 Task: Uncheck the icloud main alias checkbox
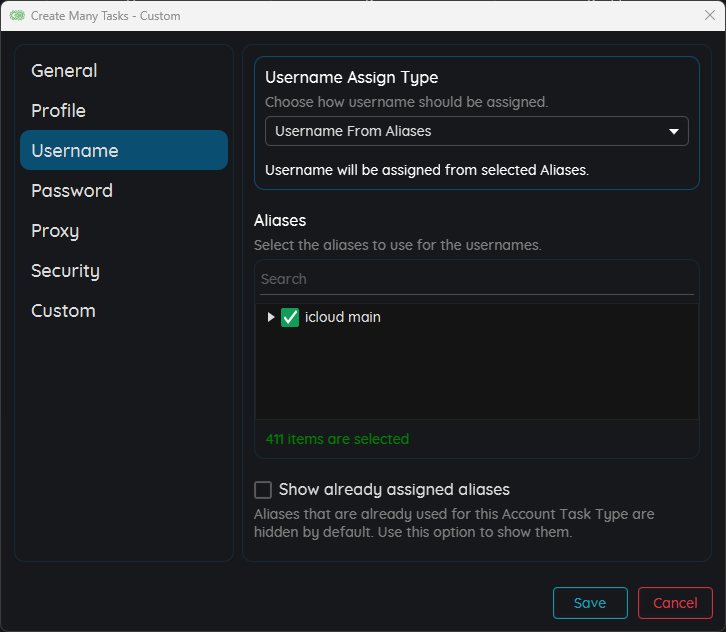290,317
